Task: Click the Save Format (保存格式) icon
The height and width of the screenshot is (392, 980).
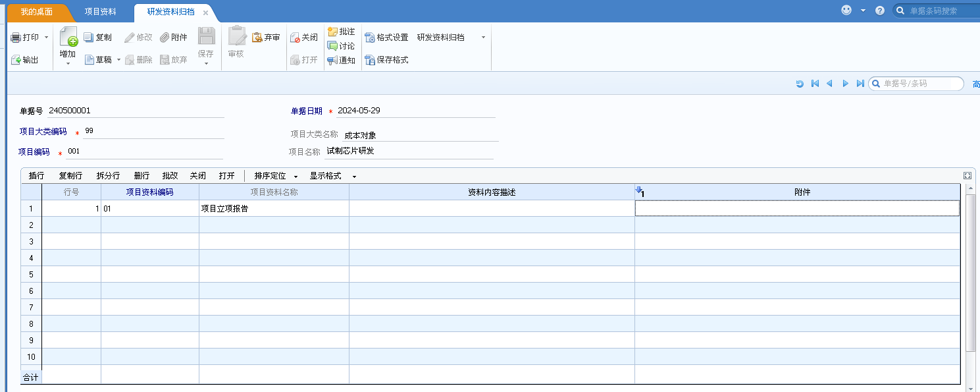Action: click(371, 60)
